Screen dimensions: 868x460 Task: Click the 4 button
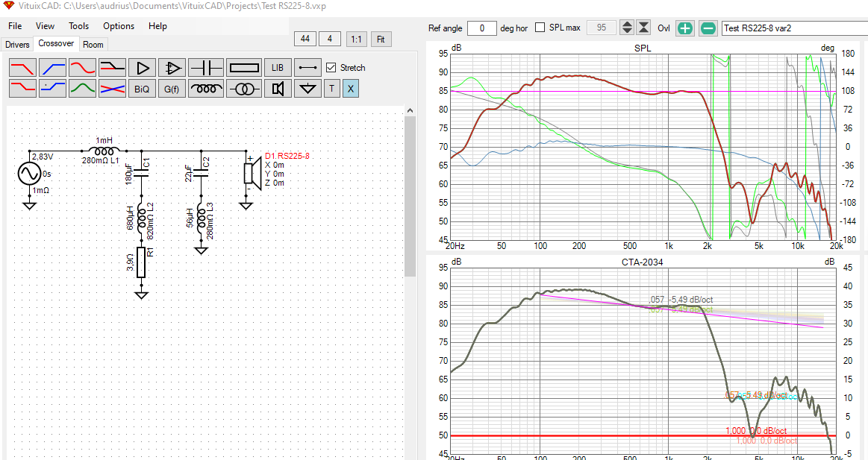point(330,39)
